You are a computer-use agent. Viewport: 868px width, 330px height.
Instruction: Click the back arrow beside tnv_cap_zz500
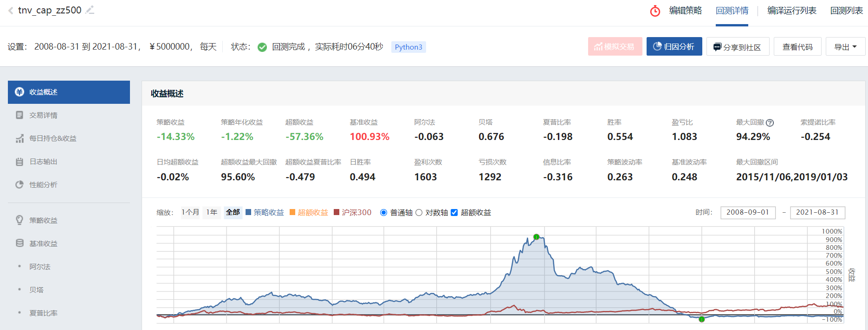tap(11, 10)
